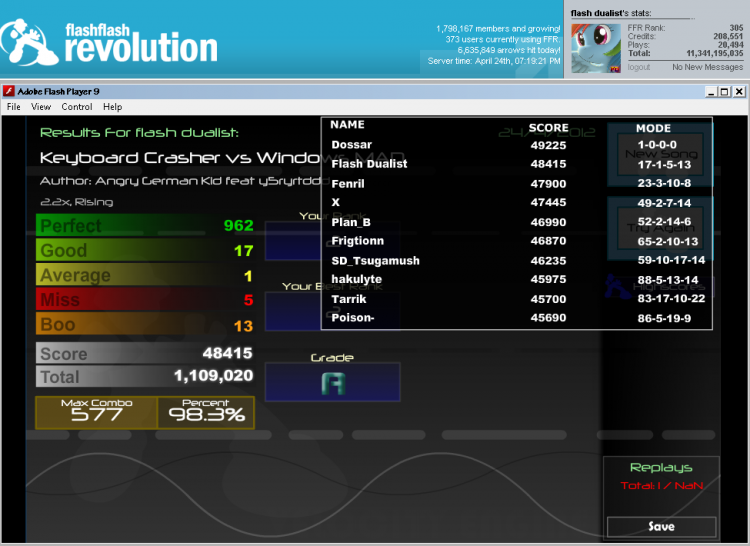Click the SCORE column header
The height and width of the screenshot is (546, 750).
[x=549, y=128]
